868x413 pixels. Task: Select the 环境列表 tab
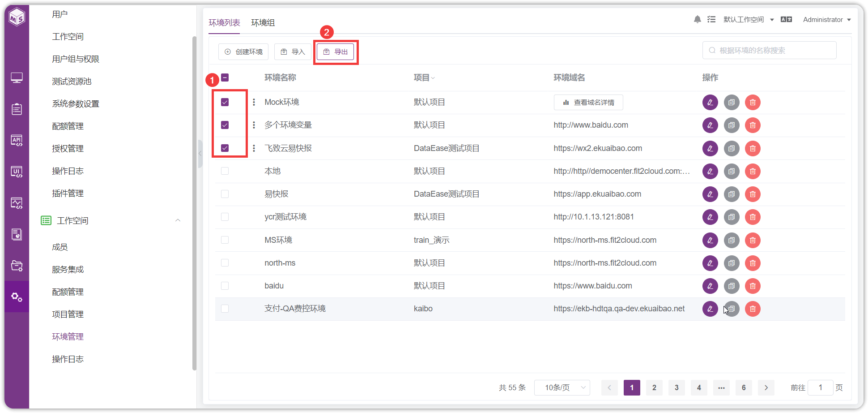coord(224,23)
